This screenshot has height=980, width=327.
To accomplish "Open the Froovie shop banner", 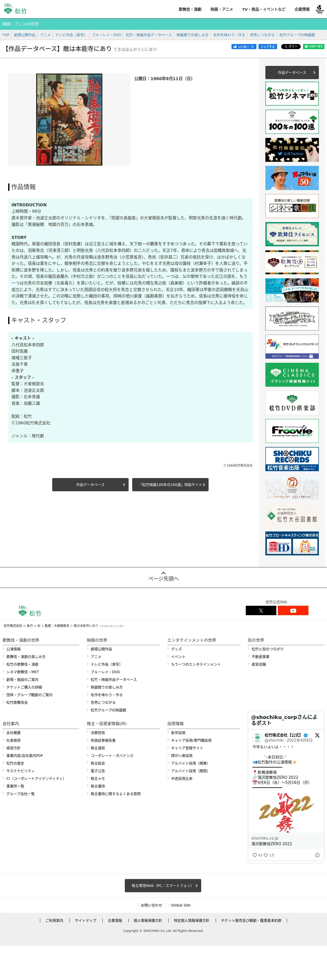I will point(292,431).
